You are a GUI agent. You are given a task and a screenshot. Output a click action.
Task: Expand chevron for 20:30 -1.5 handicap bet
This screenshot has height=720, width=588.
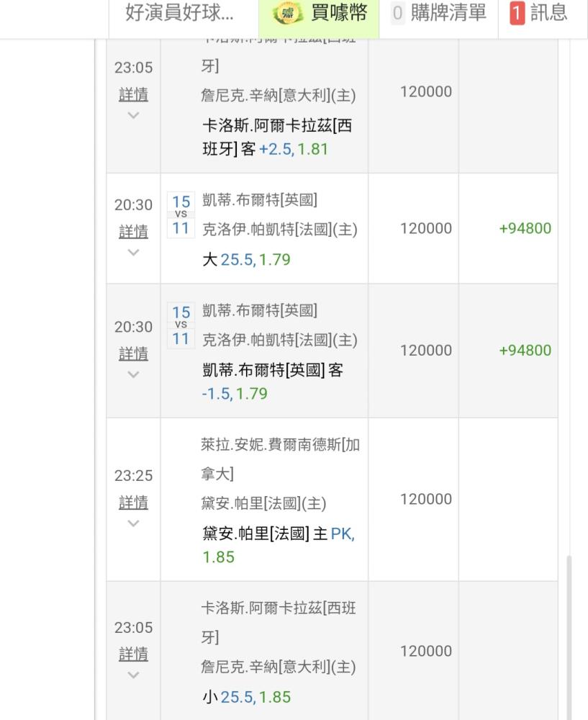point(134,374)
